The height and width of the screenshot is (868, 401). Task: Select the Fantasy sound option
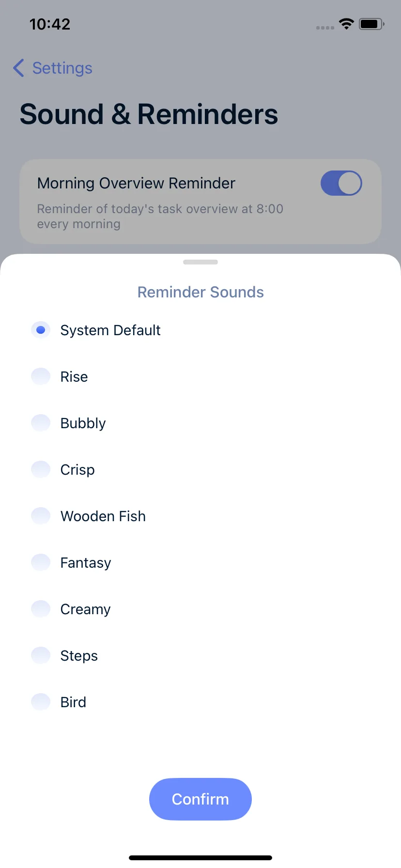point(41,562)
